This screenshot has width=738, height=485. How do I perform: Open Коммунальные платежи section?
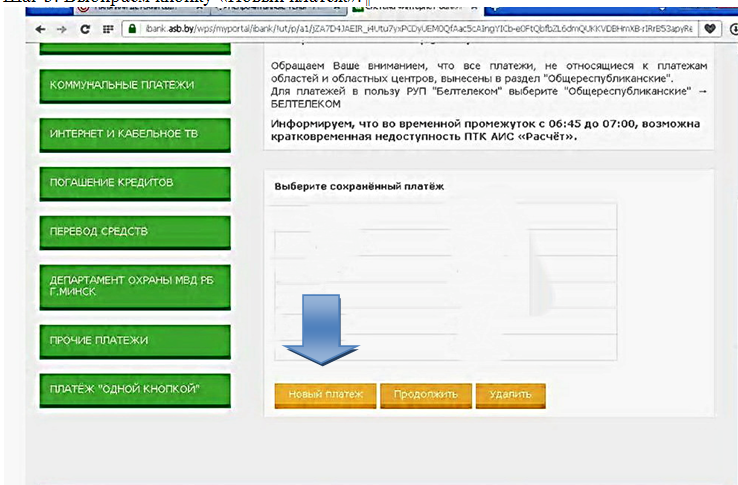click(134, 85)
